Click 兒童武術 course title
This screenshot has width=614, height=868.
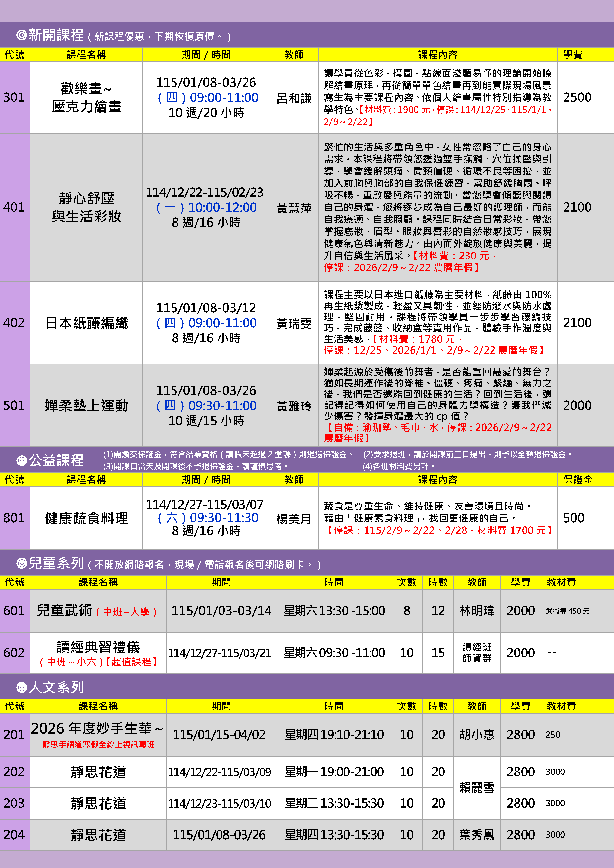pyautogui.click(x=64, y=611)
